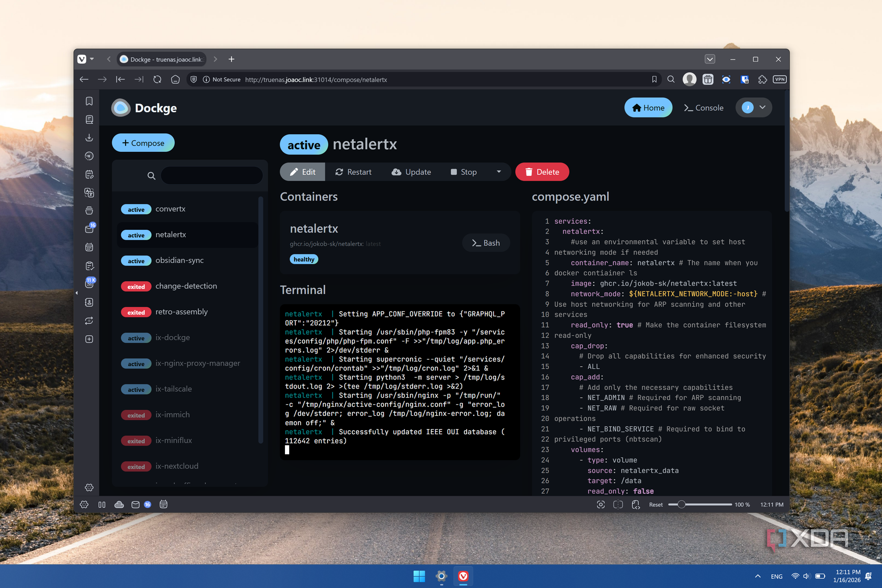Screen dimensions: 882x588
Task: Open the user profile dropdown
Action: [754, 107]
